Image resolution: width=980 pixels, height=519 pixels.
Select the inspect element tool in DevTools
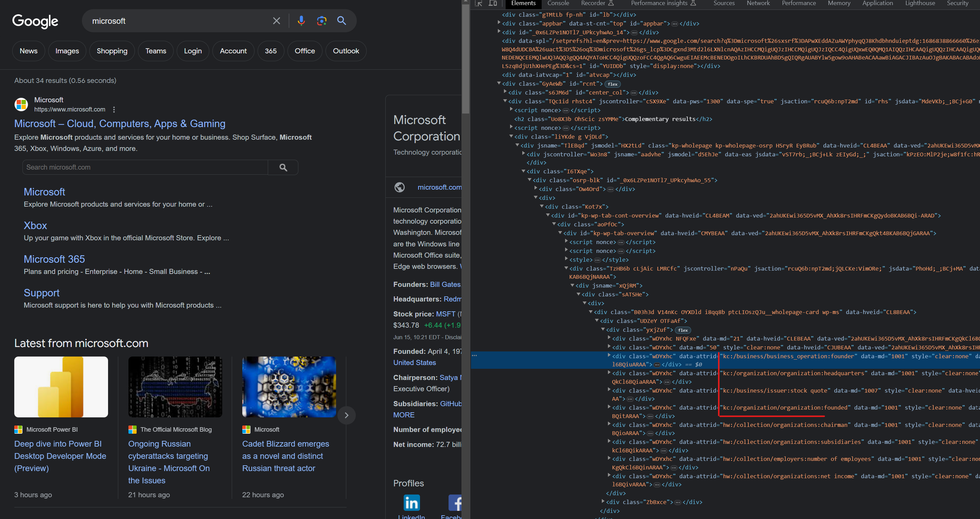[x=478, y=4]
